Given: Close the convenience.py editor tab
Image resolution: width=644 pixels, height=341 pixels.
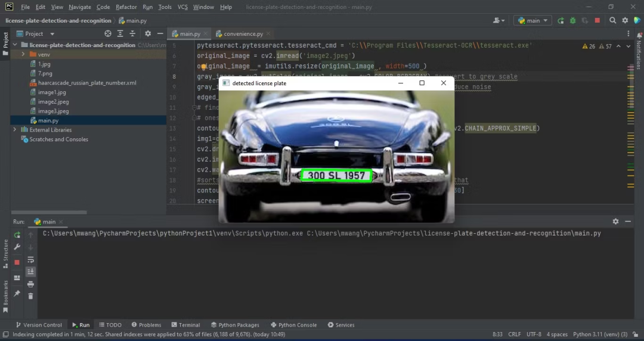Looking at the screenshot, I should pos(268,34).
